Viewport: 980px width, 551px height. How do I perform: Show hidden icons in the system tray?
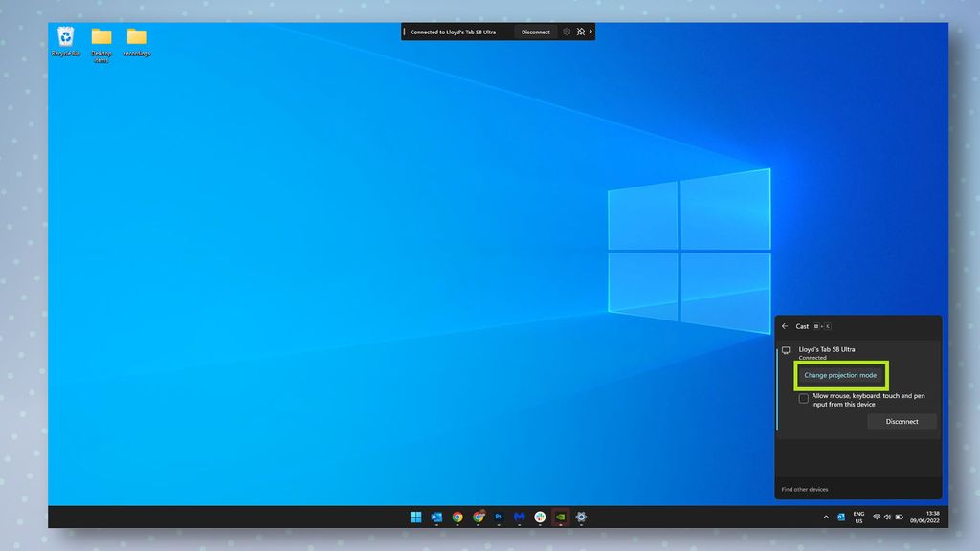826,517
